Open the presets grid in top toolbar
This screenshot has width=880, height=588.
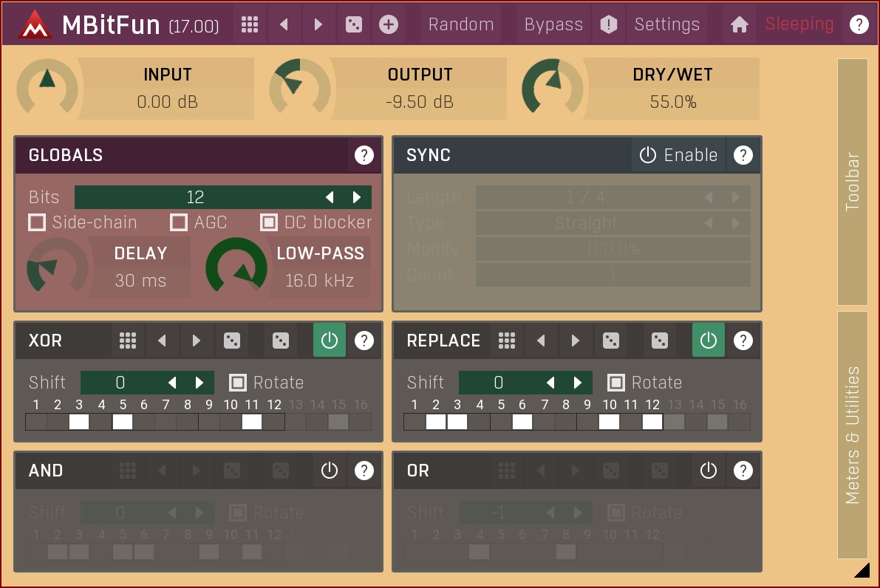coord(250,24)
